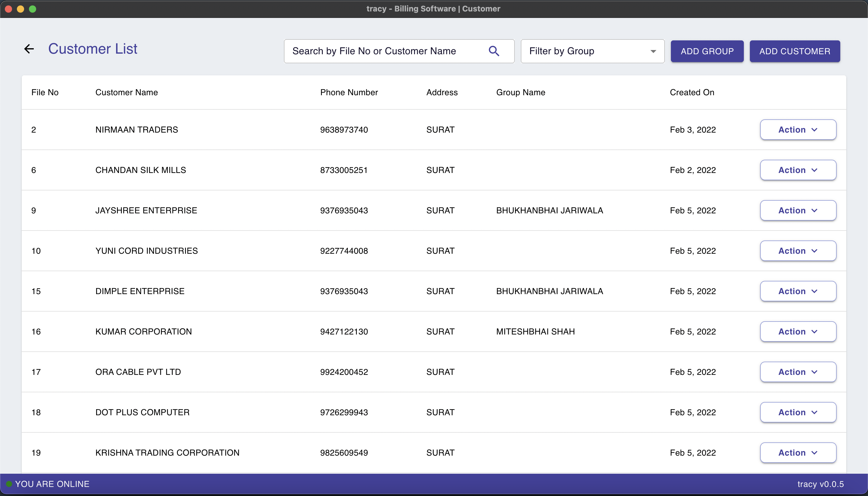Open Action menu for NIRMAAN TRADERS
868x496 pixels.
pyautogui.click(x=798, y=130)
